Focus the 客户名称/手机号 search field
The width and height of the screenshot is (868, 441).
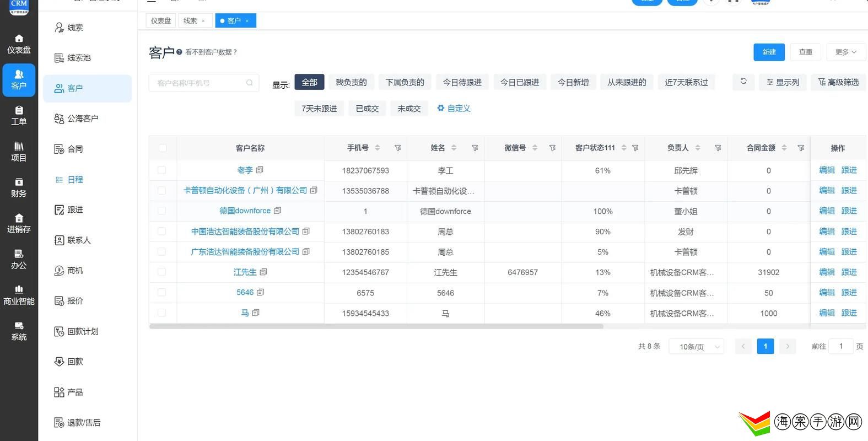[203, 83]
